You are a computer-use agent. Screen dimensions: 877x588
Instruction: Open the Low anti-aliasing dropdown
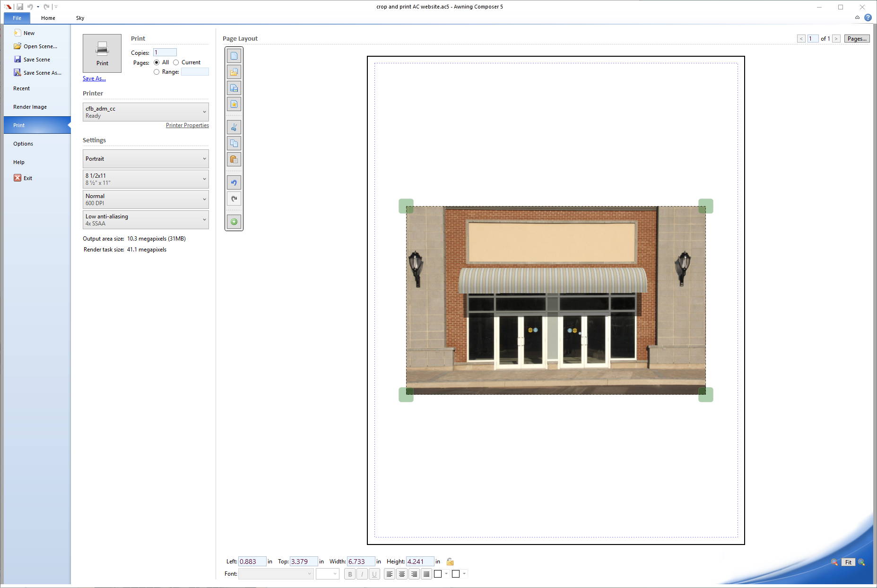tap(146, 220)
